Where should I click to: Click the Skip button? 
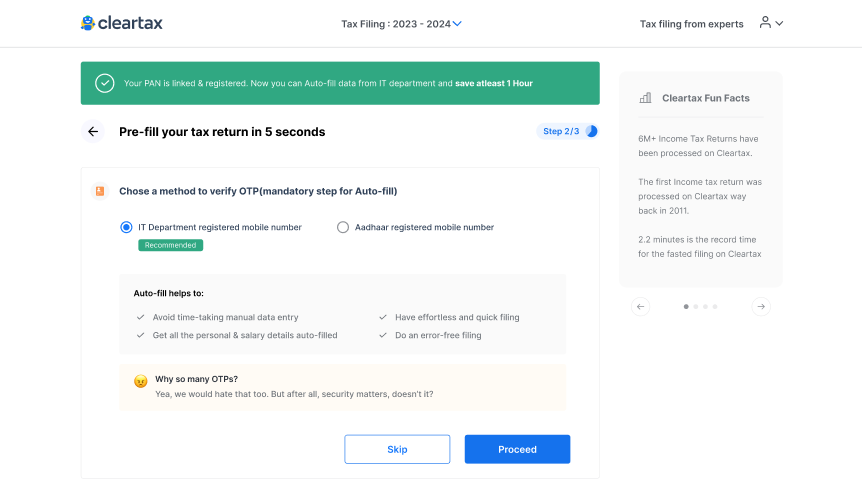(397, 449)
